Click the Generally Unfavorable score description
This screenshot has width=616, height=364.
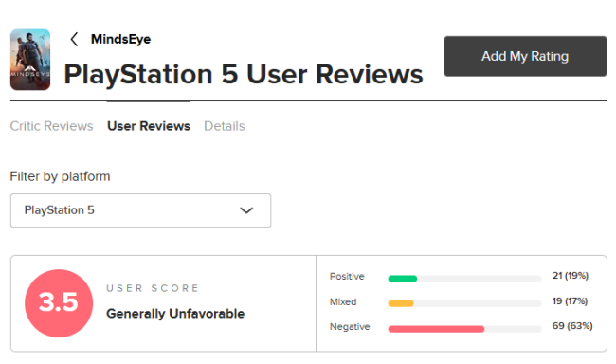(175, 314)
